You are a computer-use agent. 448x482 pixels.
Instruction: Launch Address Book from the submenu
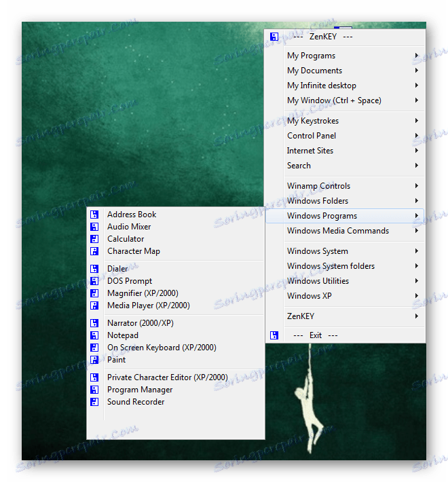[176, 215]
